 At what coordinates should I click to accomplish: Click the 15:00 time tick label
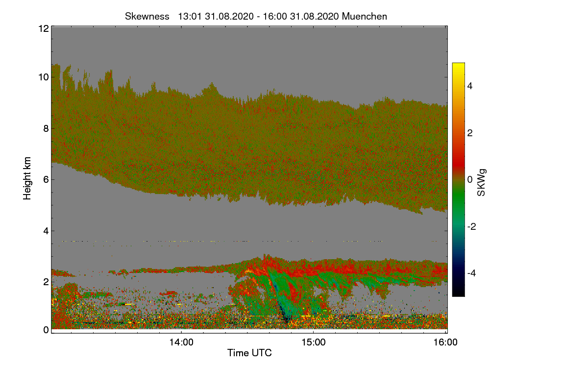(x=314, y=343)
